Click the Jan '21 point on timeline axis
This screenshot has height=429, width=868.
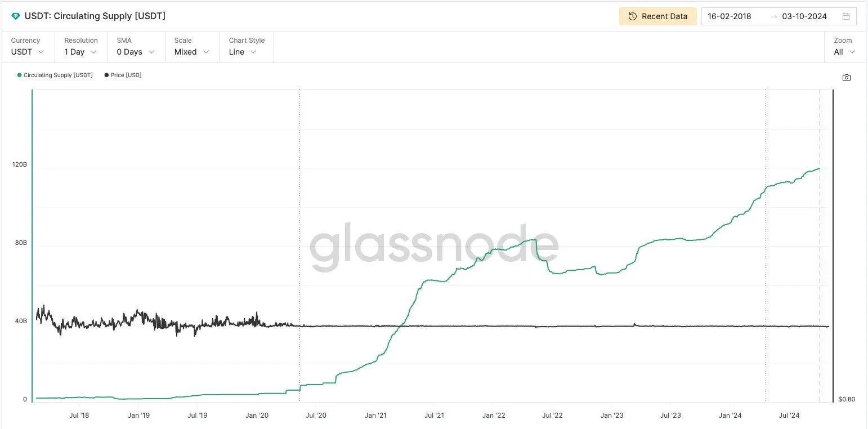click(x=375, y=415)
